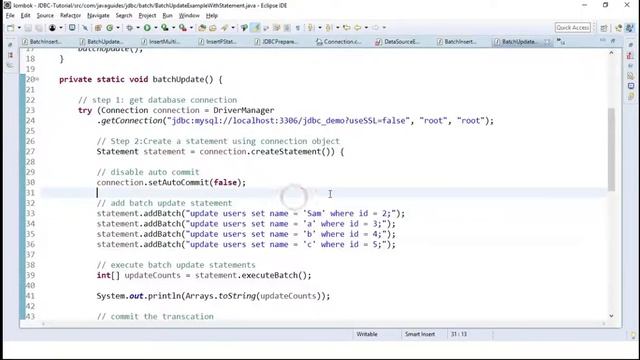Viewport: 640px width, 360px height.
Task: Click the Next Annotation arrow icon
Action: pyautogui.click(x=311, y=28)
